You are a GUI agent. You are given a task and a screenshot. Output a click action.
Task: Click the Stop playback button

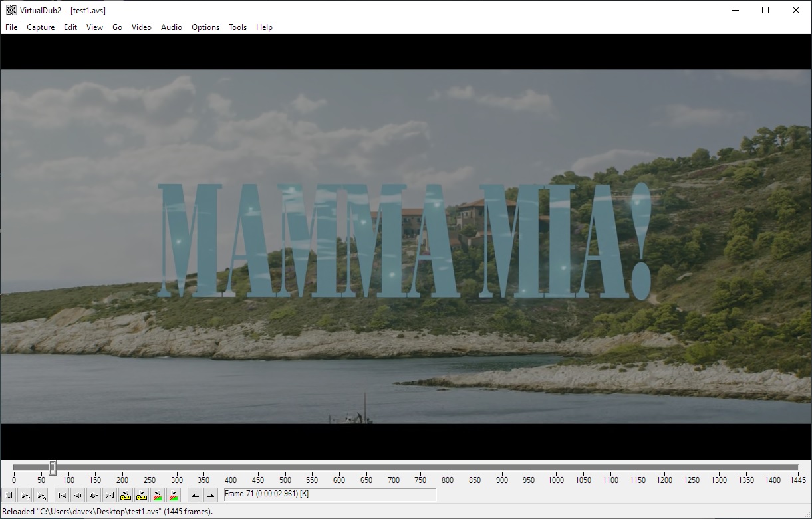coord(9,495)
